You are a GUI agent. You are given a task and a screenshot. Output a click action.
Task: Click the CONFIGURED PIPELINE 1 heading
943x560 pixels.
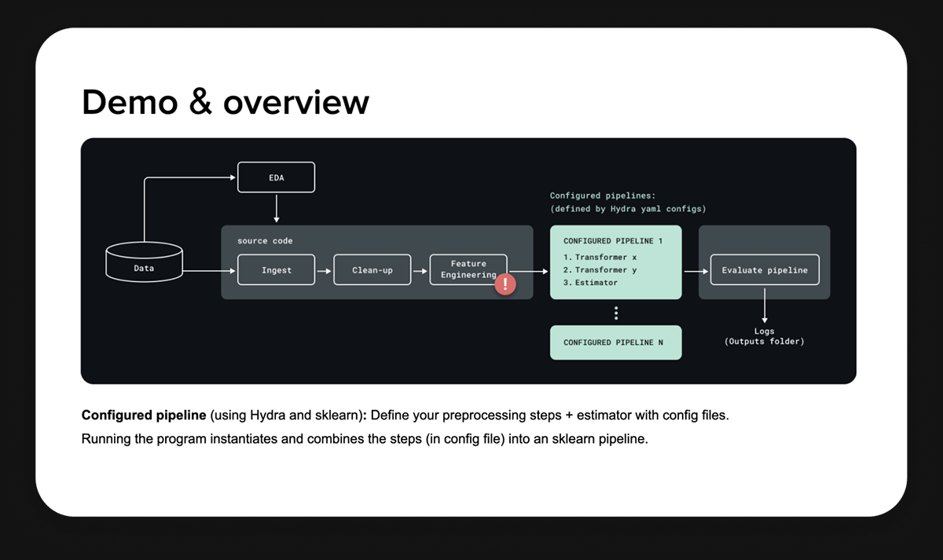[x=612, y=241]
